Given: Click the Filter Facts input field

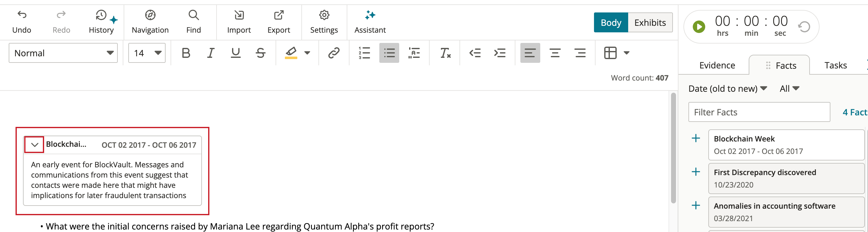Looking at the screenshot, I should (759, 112).
